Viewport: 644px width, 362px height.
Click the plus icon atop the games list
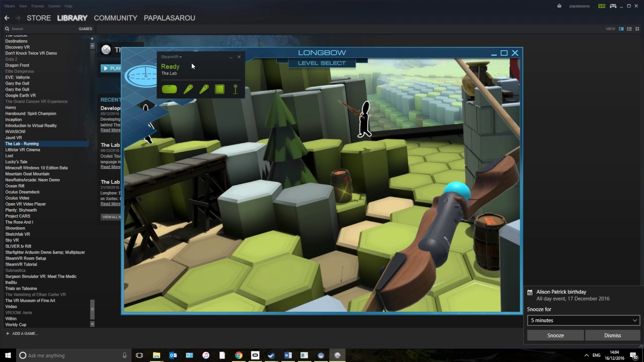tap(92, 39)
